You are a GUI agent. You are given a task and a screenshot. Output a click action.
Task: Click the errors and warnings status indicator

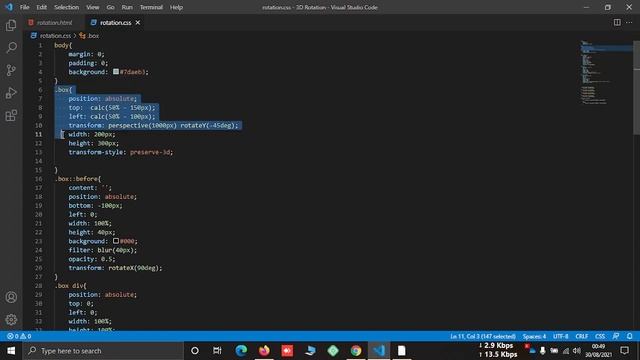pyautogui.click(x=19, y=336)
